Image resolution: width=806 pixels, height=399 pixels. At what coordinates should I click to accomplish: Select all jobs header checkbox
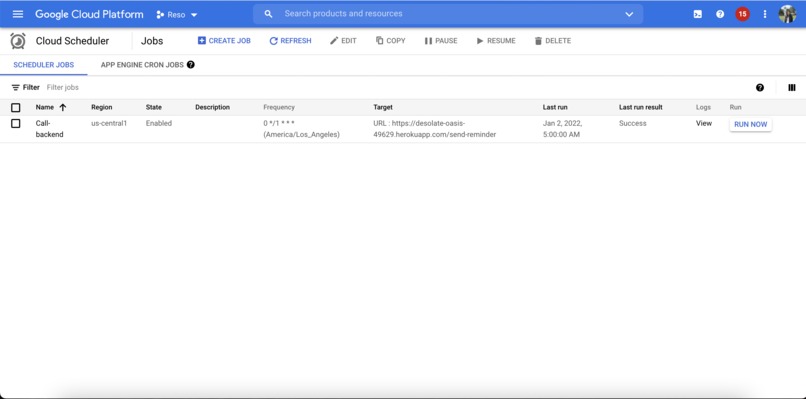16,107
